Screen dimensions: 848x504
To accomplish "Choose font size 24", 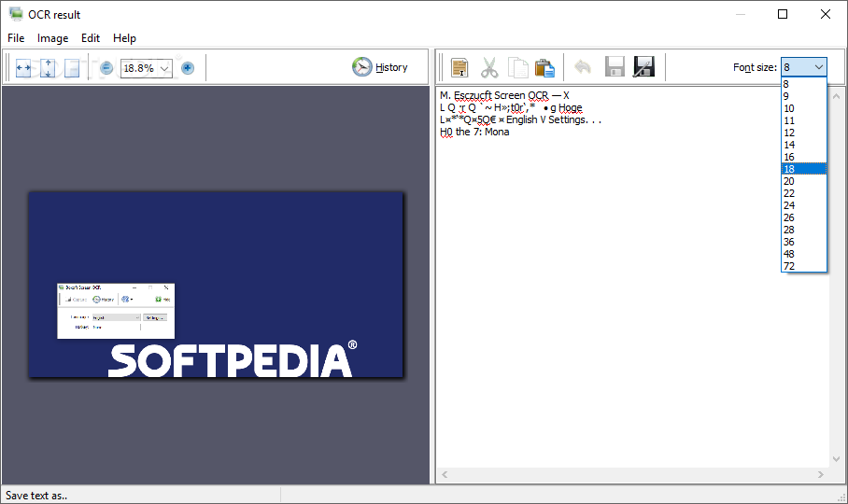I will pos(804,205).
